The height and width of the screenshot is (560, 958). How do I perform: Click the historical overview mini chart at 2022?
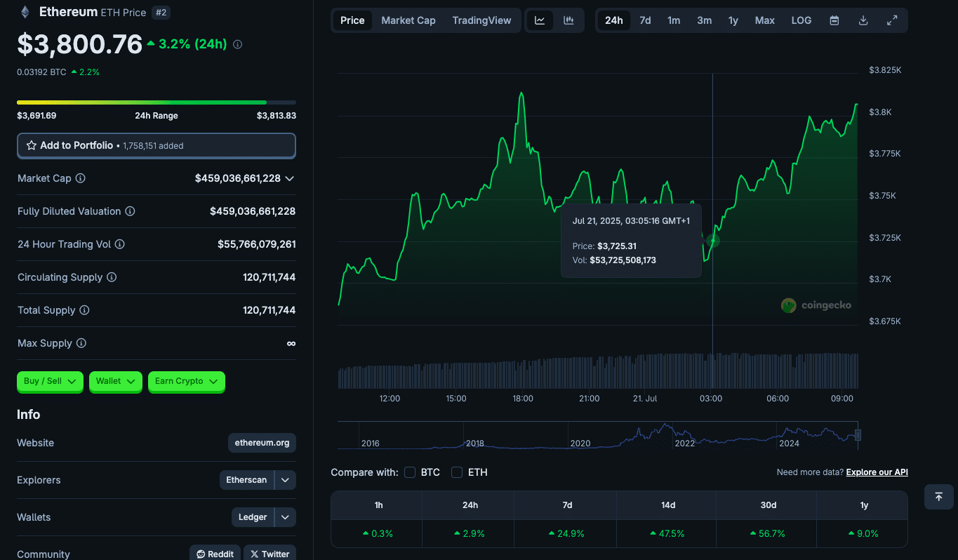tap(684, 443)
